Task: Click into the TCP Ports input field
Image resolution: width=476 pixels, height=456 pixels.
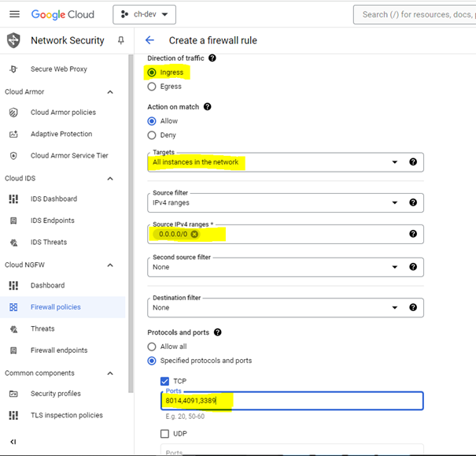Action: (292, 401)
